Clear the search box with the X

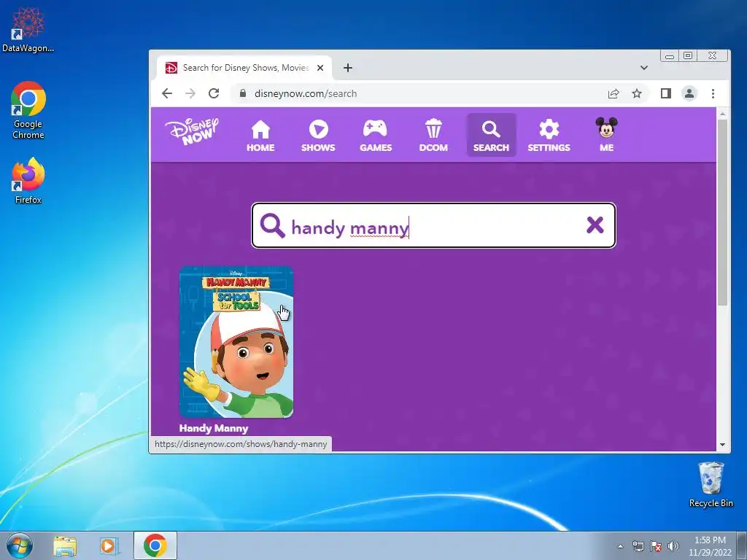click(595, 225)
